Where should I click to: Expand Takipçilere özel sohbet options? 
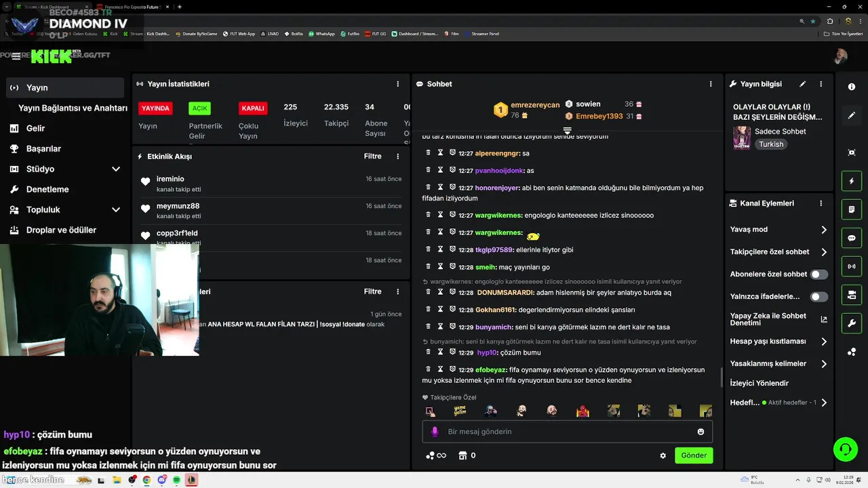click(x=824, y=252)
